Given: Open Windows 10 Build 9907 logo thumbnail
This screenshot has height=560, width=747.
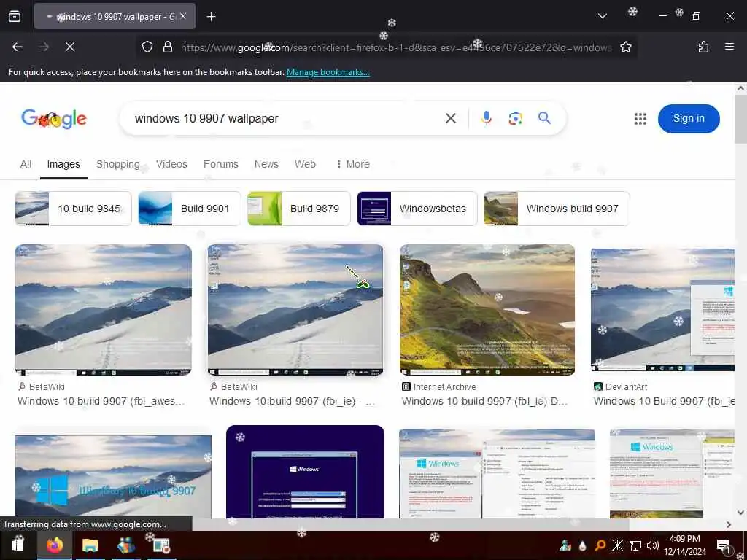Looking at the screenshot, I should pyautogui.click(x=113, y=477).
